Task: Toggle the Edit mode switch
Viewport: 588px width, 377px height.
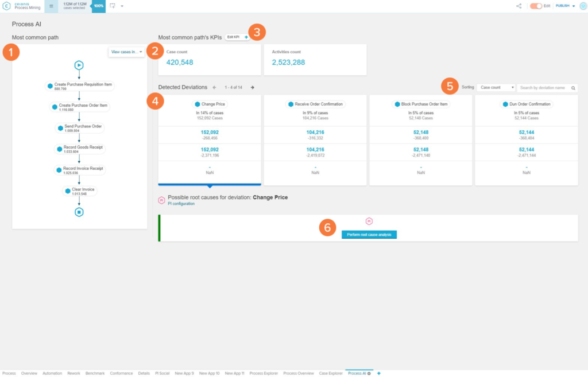Action: click(x=536, y=6)
